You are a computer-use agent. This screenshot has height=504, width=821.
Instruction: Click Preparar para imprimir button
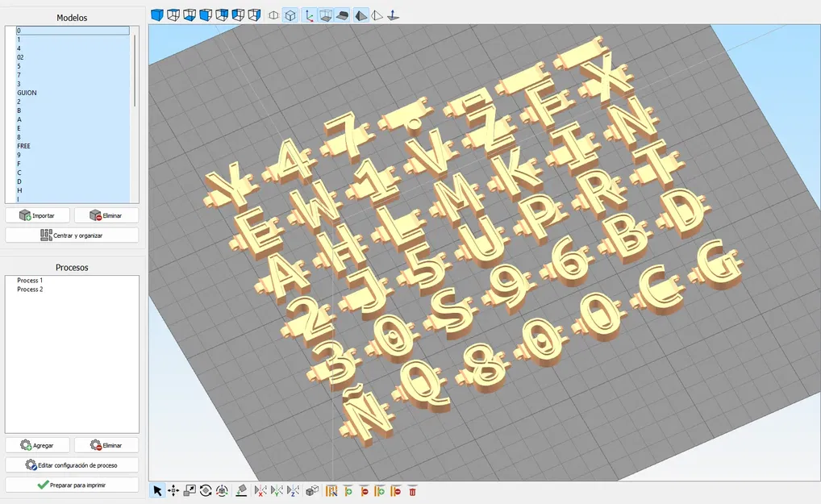point(72,485)
